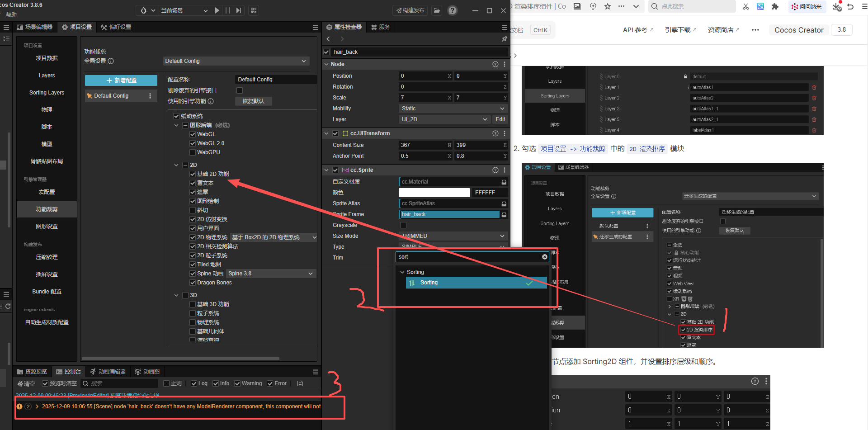868x430 pixels.
Task: Collapse the 2D feature group
Action: [x=176, y=165]
